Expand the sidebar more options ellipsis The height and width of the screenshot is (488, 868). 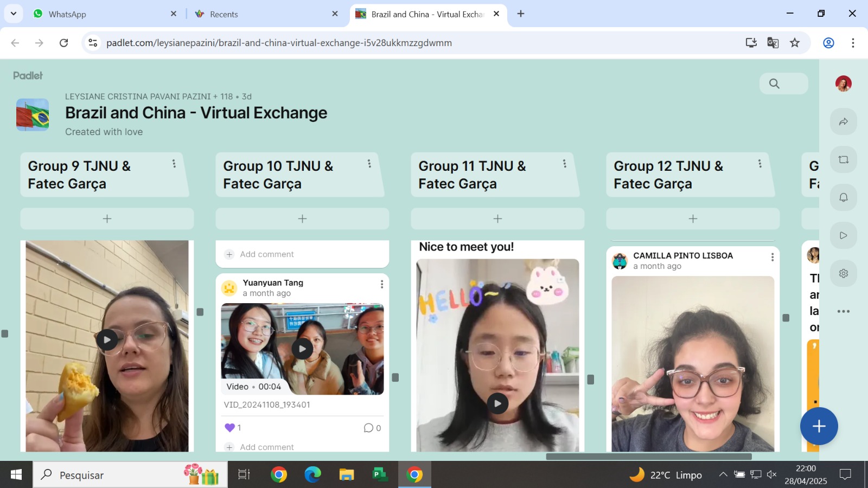[843, 311]
